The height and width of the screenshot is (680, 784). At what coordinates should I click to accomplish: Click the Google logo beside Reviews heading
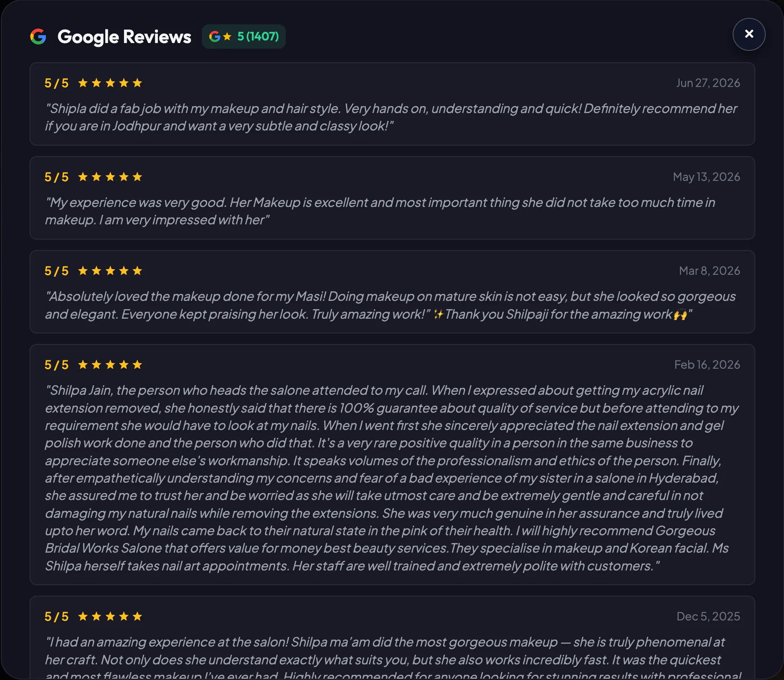pos(38,37)
